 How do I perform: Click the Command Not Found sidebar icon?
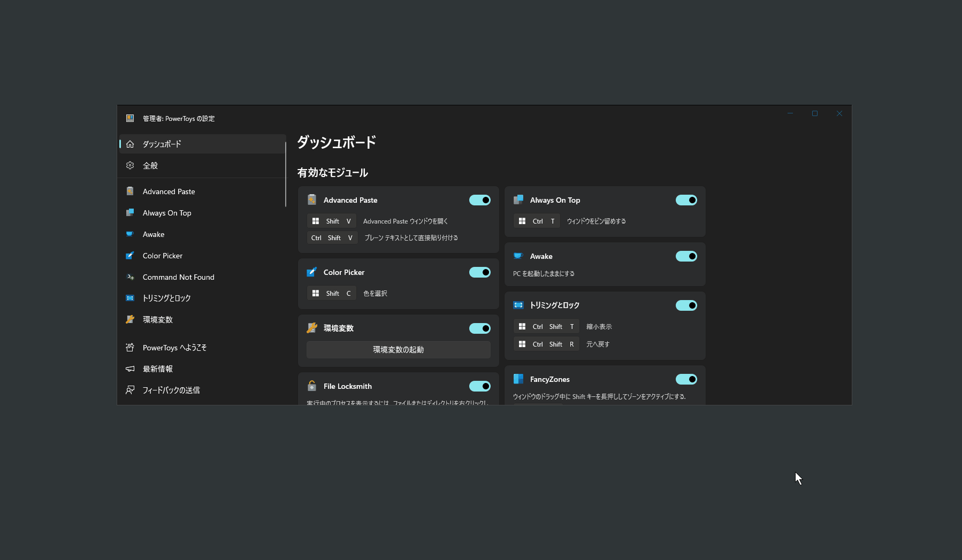point(130,277)
